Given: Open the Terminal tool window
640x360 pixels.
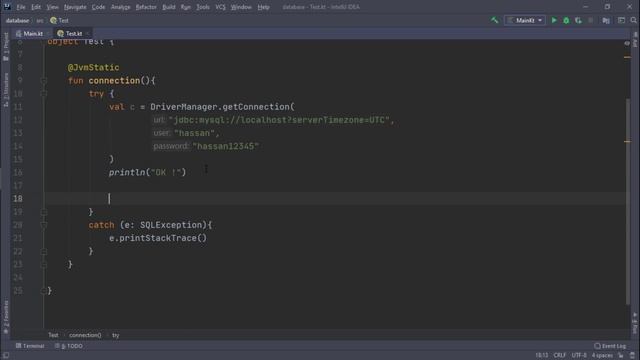Looking at the screenshot, I should (x=30, y=346).
